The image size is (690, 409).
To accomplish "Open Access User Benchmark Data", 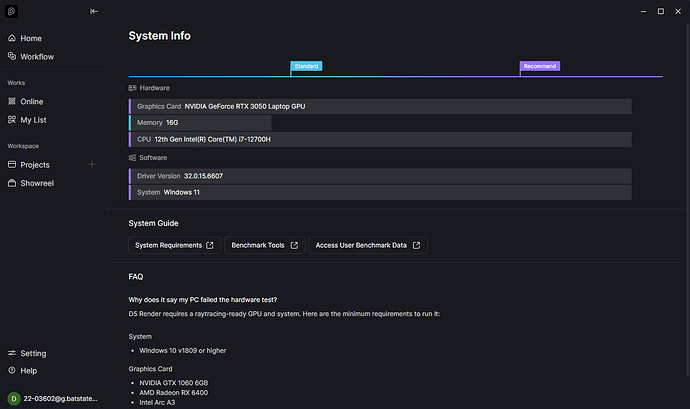I will coord(367,245).
